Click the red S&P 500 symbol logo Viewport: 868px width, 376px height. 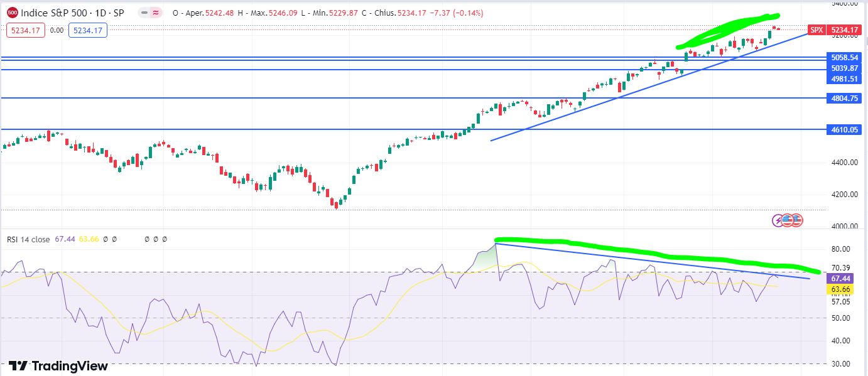click(x=12, y=12)
